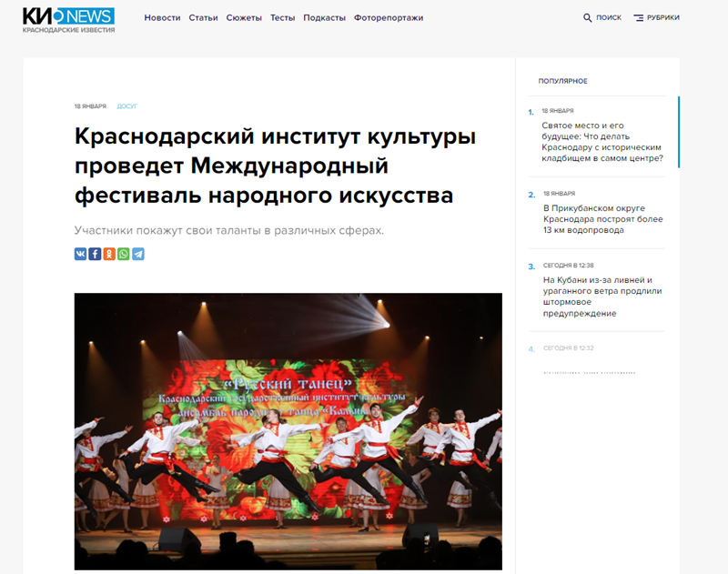Open story about Прикубанский округ водопровод

tap(603, 219)
